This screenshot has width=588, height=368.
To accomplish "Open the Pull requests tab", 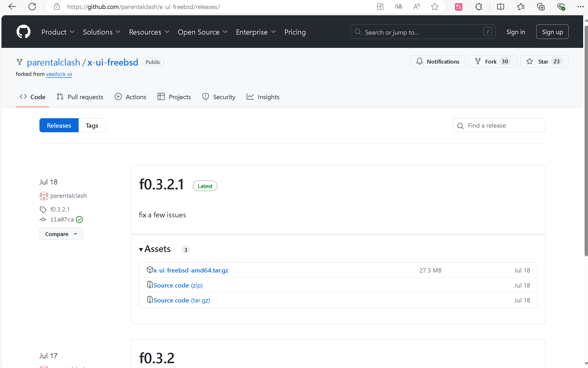I will coord(80,97).
